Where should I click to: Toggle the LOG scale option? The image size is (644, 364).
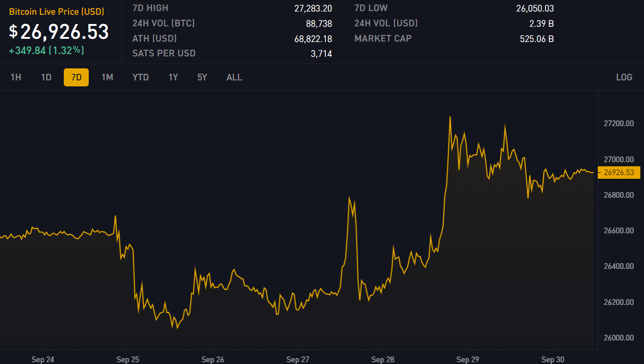(624, 77)
